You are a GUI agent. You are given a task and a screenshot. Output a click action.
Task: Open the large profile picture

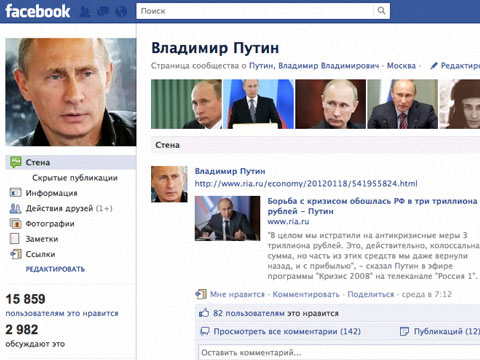tap(71, 92)
